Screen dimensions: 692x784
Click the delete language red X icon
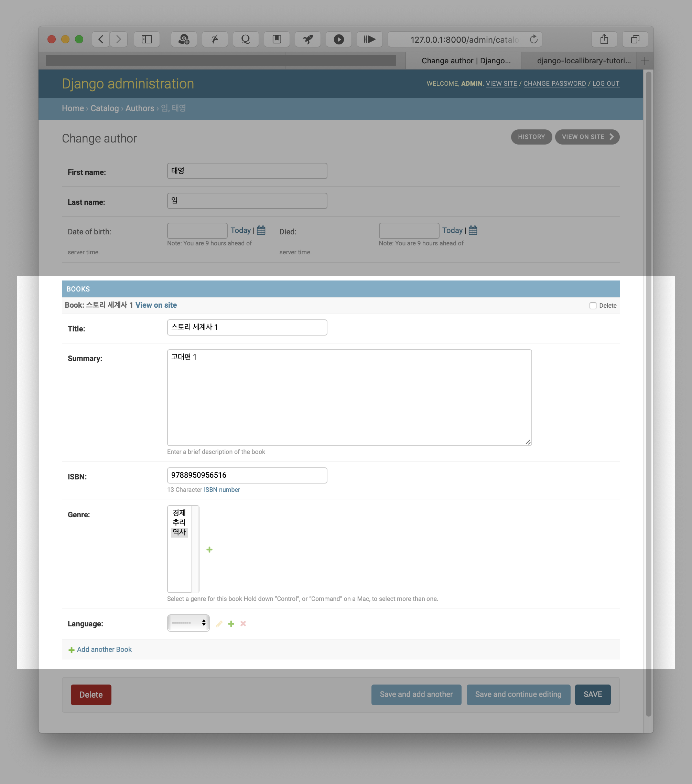(x=243, y=624)
